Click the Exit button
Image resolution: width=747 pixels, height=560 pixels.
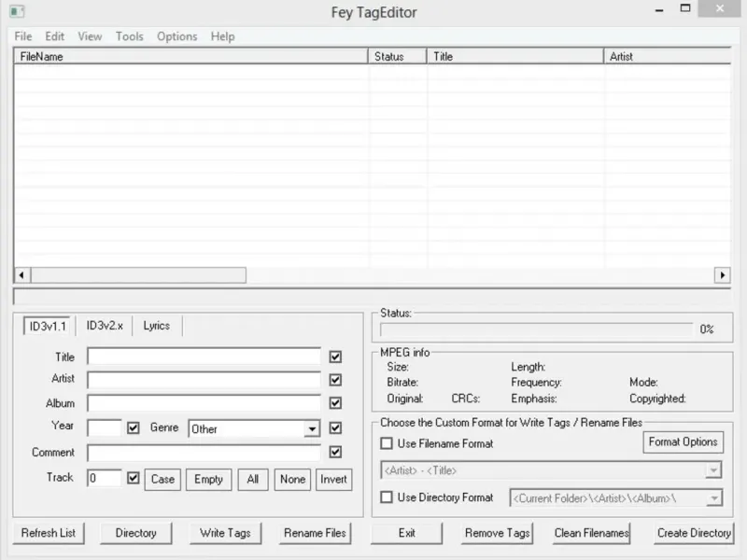[407, 533]
